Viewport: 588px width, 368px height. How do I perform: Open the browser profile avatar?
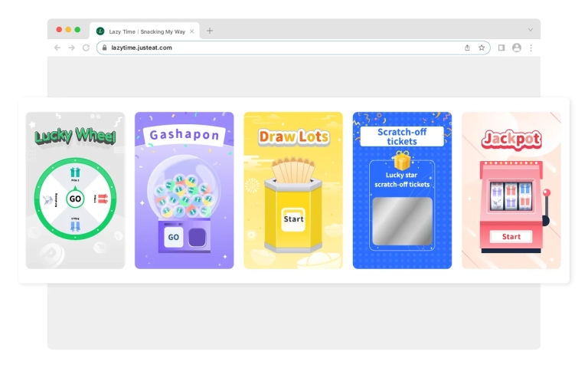pos(517,48)
